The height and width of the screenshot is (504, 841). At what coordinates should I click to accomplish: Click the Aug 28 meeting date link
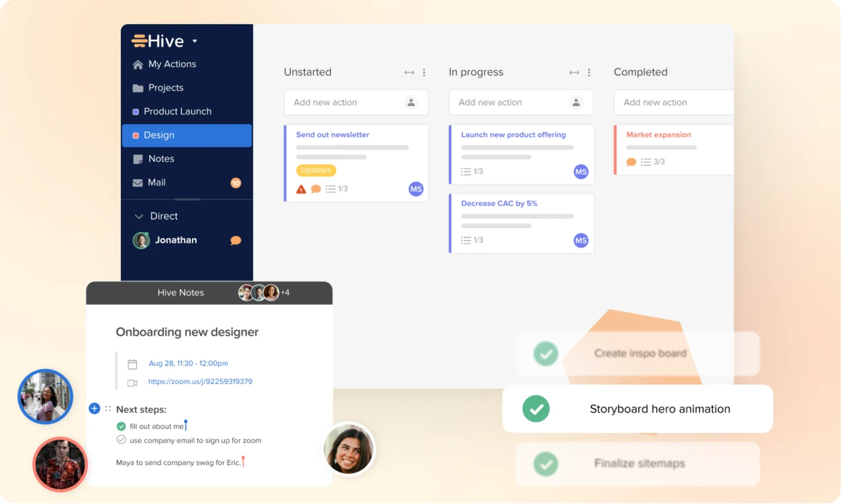point(189,363)
